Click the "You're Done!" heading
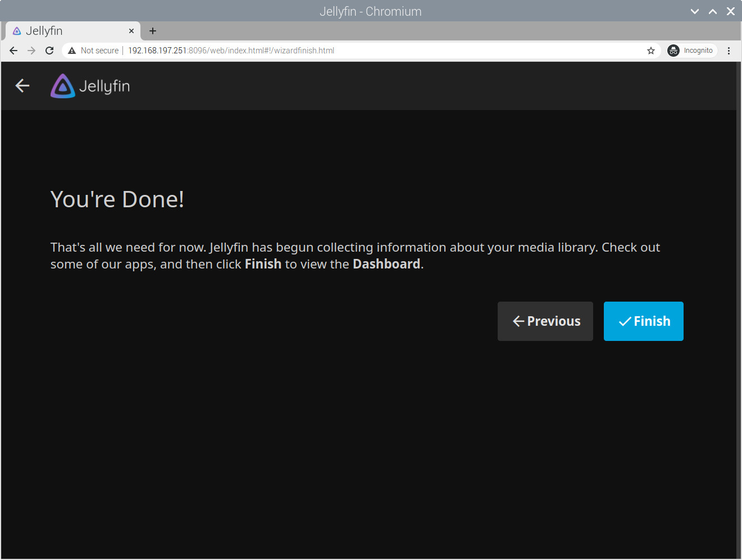This screenshot has height=560, width=742. [117, 199]
